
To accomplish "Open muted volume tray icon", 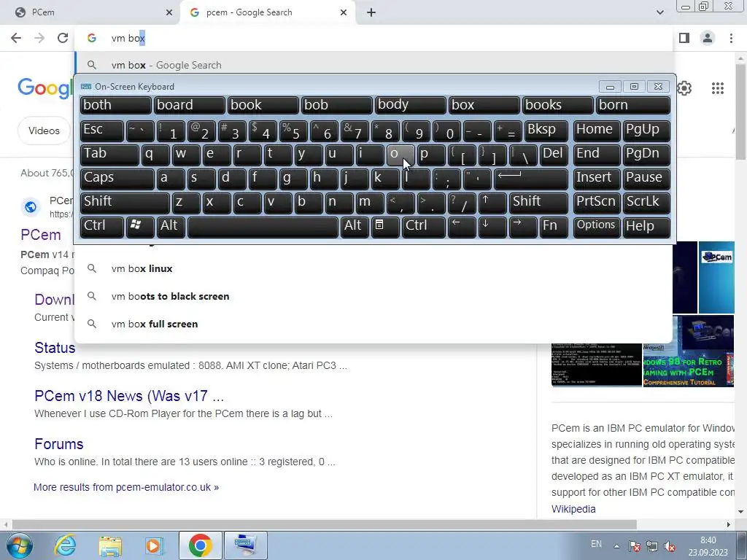I will [x=670, y=547].
